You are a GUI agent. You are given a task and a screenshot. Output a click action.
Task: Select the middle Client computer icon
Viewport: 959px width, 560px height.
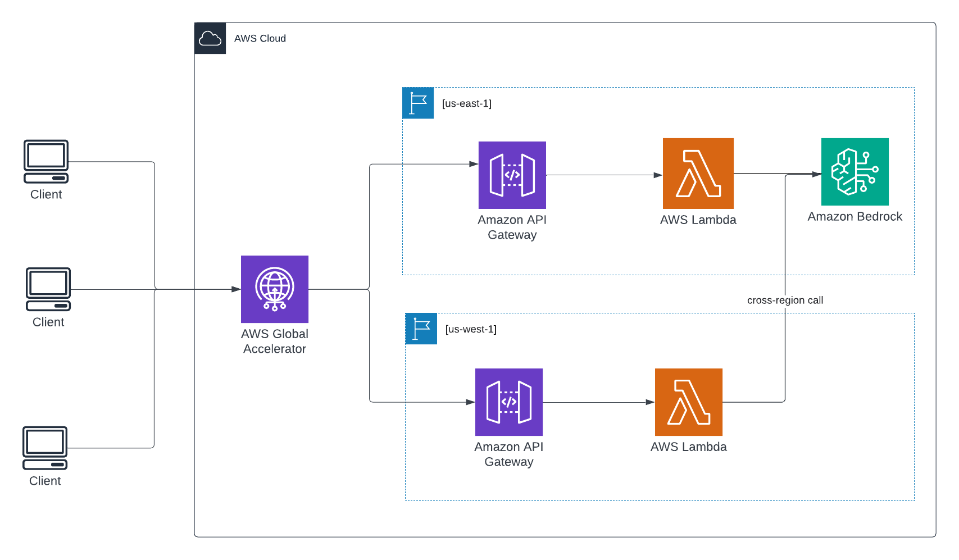(48, 289)
